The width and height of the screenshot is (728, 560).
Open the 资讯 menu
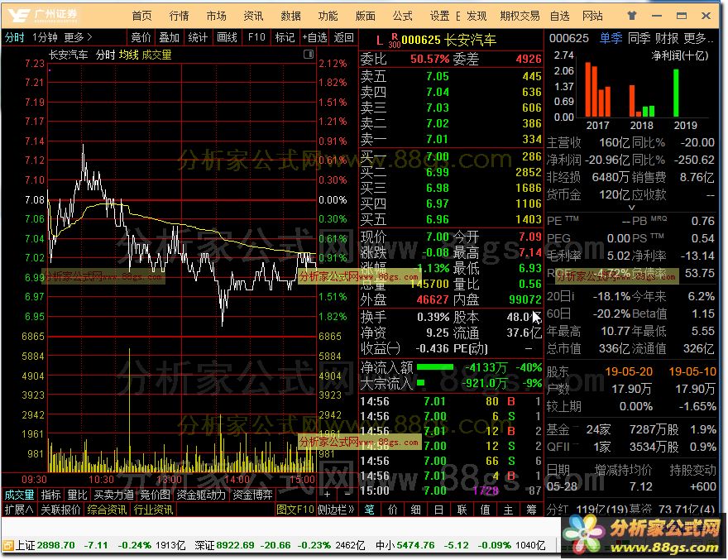pos(253,16)
